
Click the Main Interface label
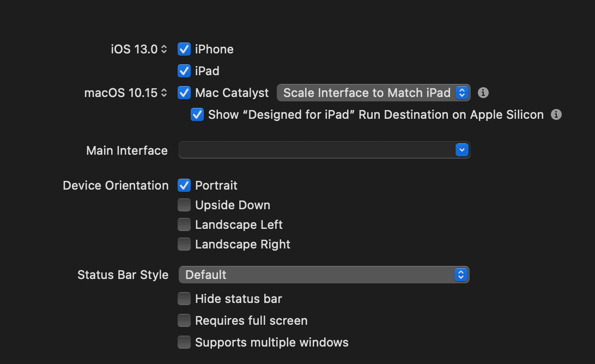coord(127,151)
